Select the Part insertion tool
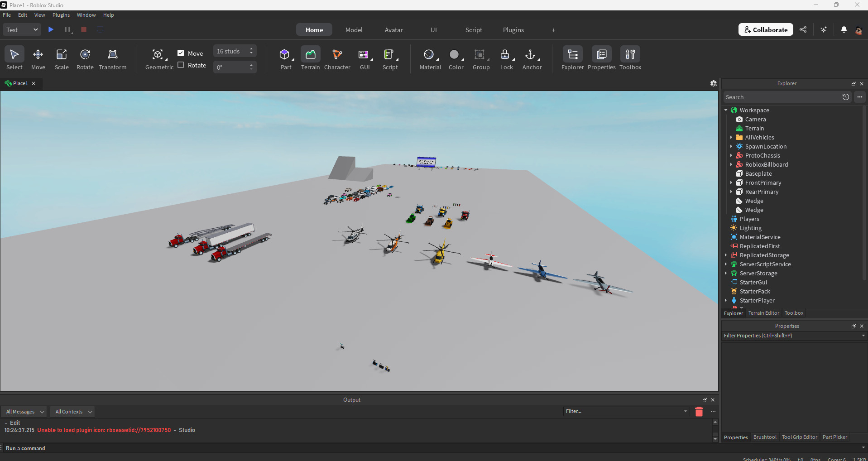 pyautogui.click(x=285, y=58)
